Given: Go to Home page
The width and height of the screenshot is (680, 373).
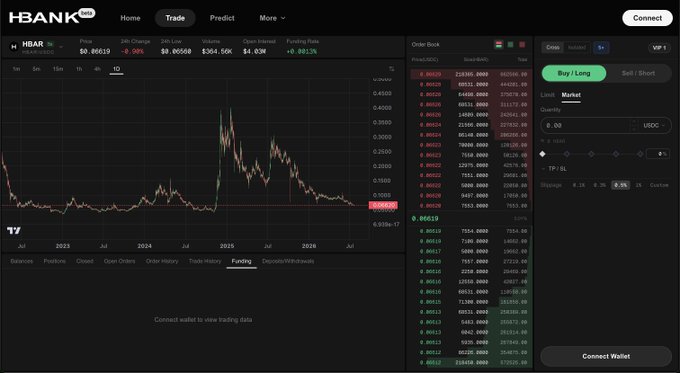Looking at the screenshot, I should point(130,18).
